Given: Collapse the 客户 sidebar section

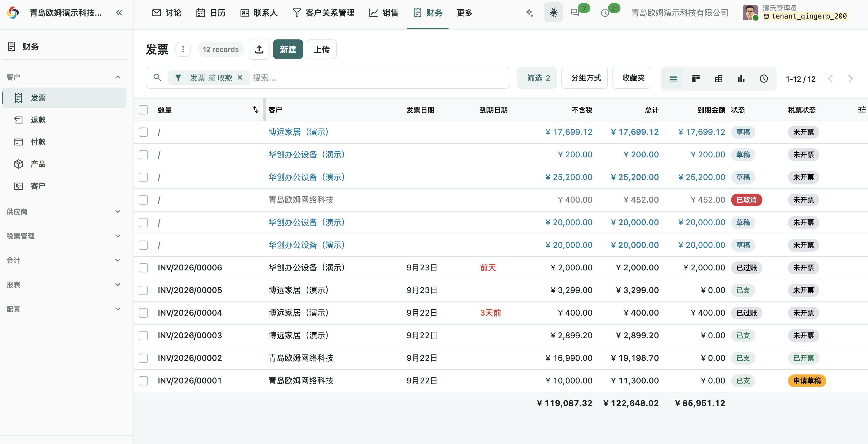Looking at the screenshot, I should click(64, 77).
